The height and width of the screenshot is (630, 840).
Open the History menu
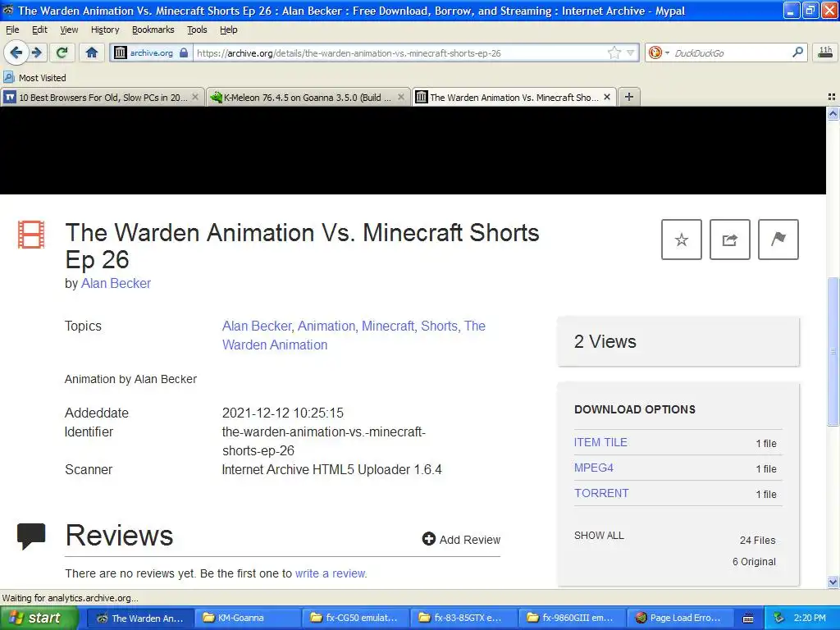pos(105,30)
